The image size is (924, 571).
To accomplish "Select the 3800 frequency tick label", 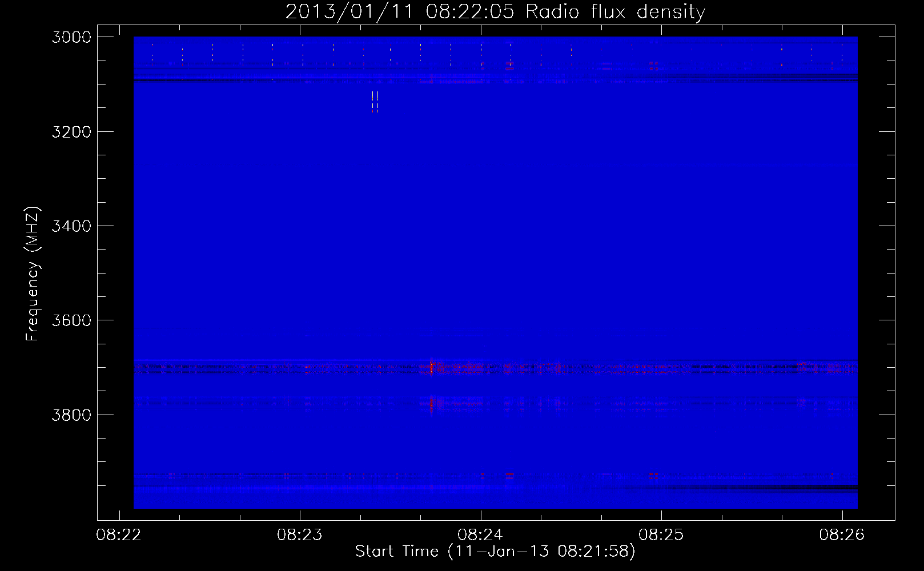I will click(x=71, y=415).
